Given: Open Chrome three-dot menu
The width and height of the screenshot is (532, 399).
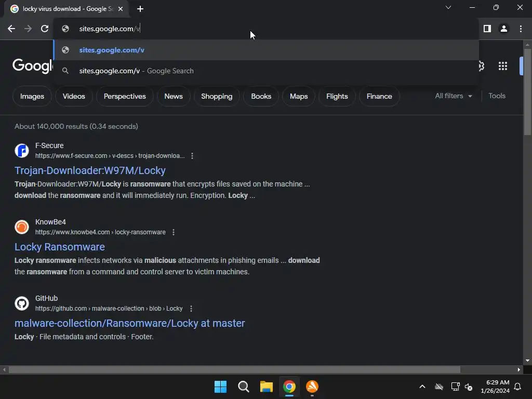Looking at the screenshot, I should (x=521, y=29).
